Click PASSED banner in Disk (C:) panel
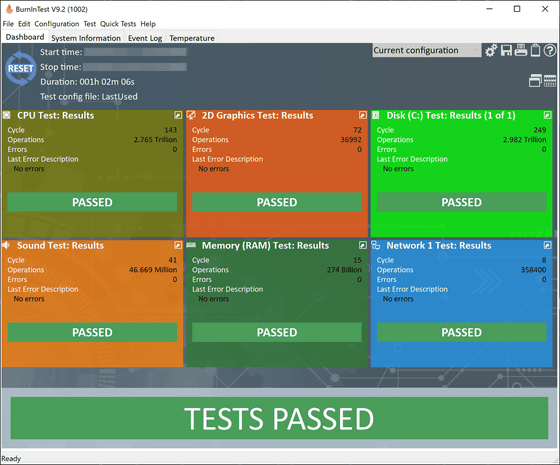The image size is (560, 465). click(461, 202)
